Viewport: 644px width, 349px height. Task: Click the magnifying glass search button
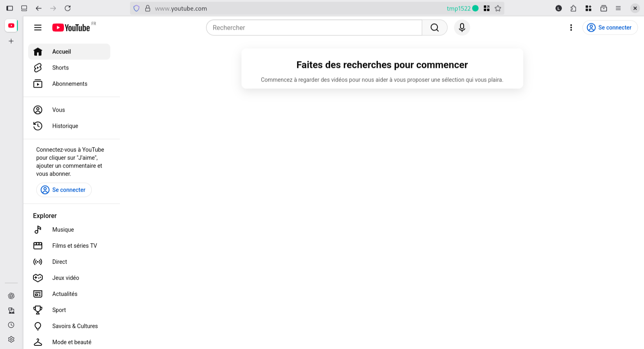click(x=434, y=28)
